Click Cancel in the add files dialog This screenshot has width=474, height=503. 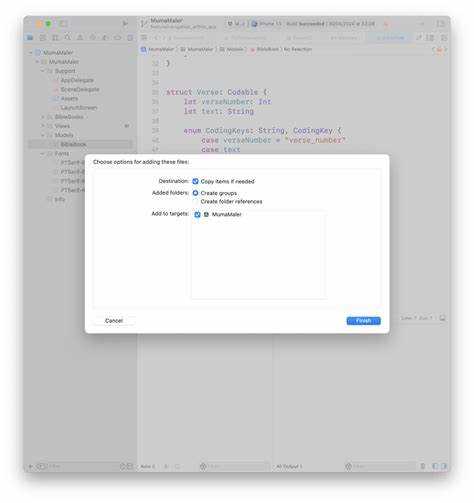coord(114,321)
